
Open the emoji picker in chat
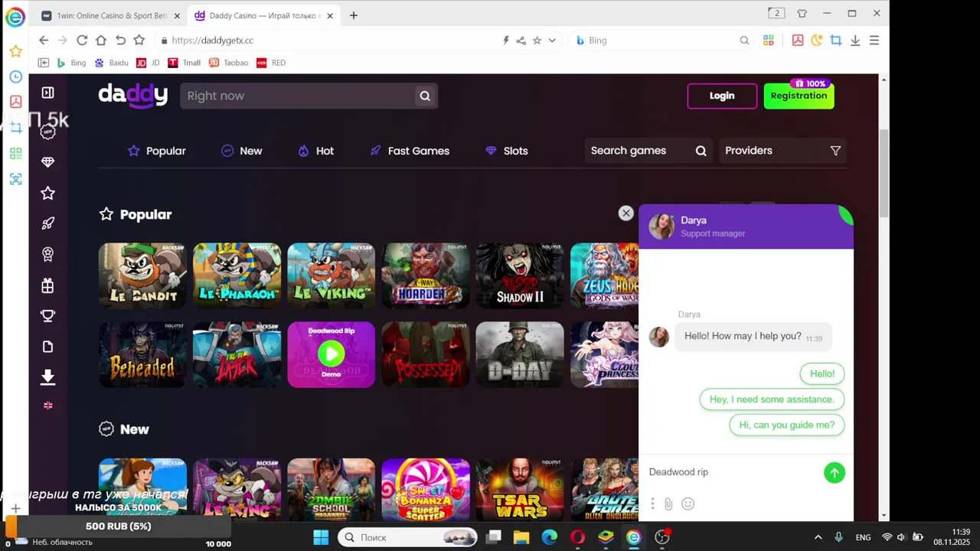coord(688,504)
